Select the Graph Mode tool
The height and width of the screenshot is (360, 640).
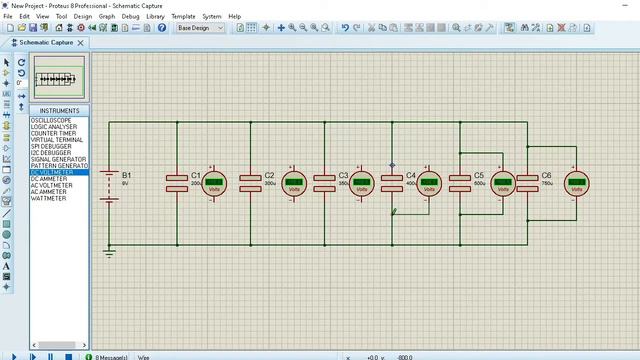[x=7, y=159]
